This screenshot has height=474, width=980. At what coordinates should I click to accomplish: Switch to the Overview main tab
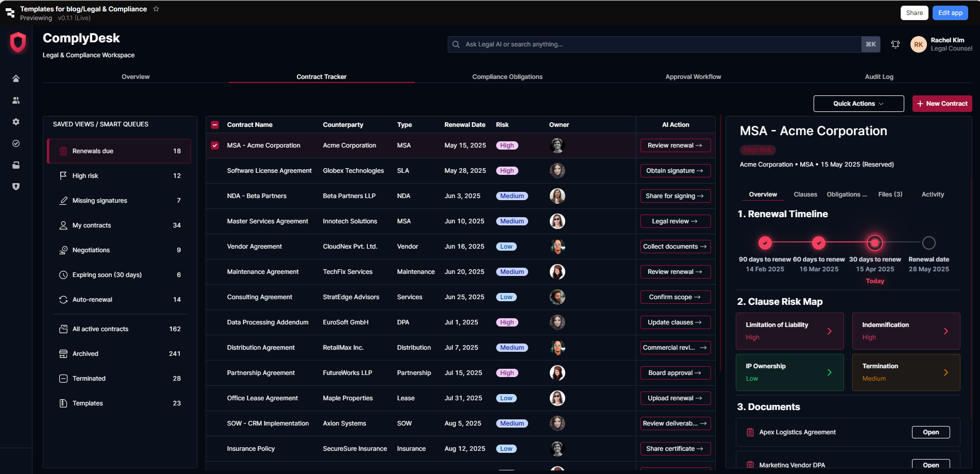point(136,77)
